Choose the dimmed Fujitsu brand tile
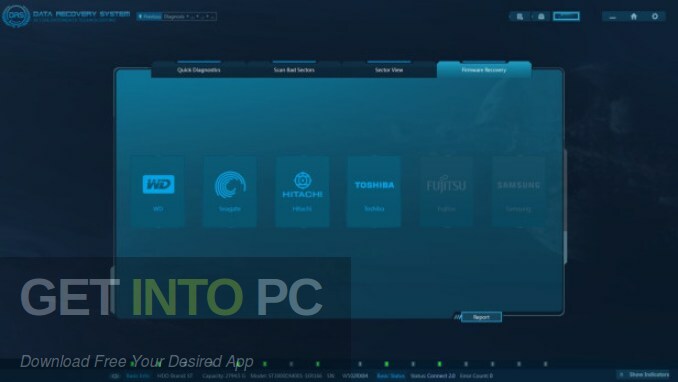Image resolution: width=678 pixels, height=382 pixels. (446, 192)
